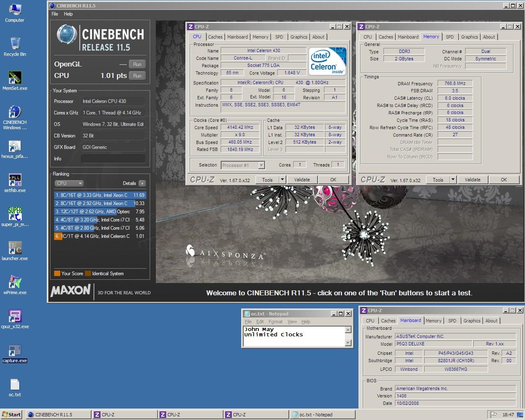The width and height of the screenshot is (525, 420).
Task: Click Tools button in CPU tab window
Action: coord(267,180)
